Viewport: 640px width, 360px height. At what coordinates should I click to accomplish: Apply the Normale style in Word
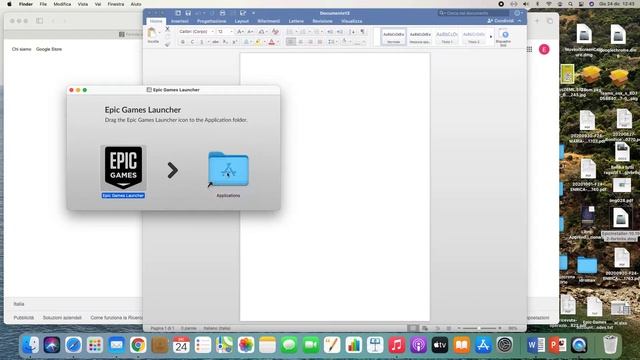click(393, 37)
